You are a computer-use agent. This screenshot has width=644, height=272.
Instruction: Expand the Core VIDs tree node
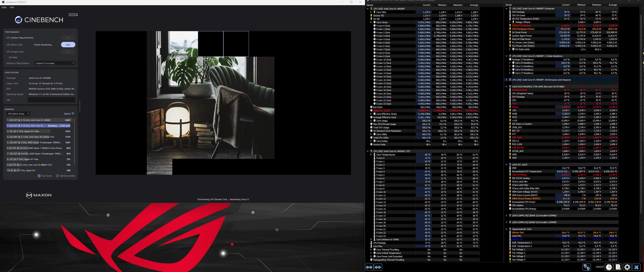click(x=371, y=12)
